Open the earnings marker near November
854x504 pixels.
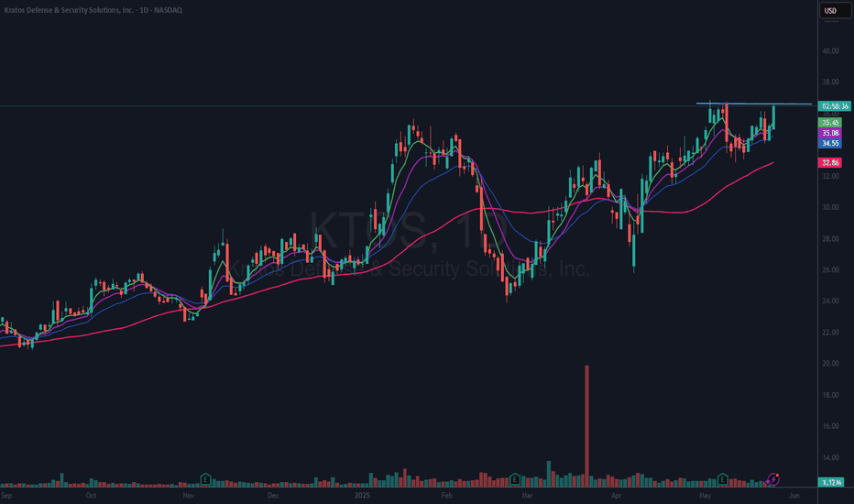205,479
